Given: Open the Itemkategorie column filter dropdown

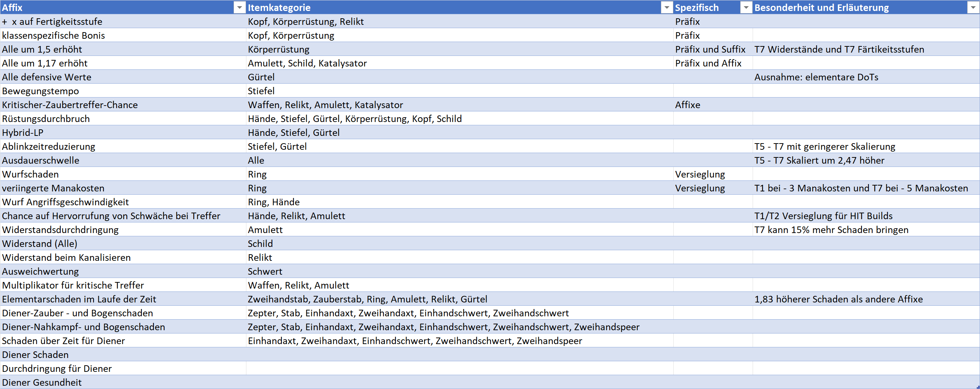Looking at the screenshot, I should [x=666, y=8].
